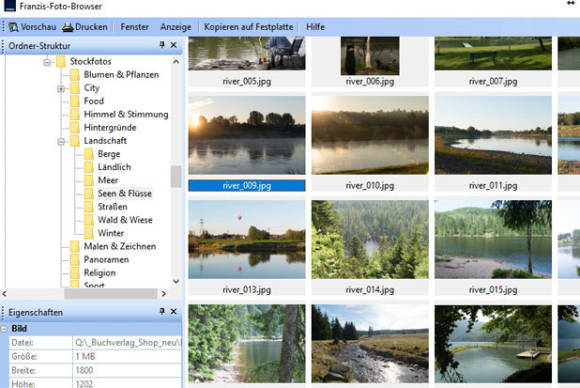The width and height of the screenshot is (580, 388).
Task: Click the Drucken print button
Action: tap(85, 27)
